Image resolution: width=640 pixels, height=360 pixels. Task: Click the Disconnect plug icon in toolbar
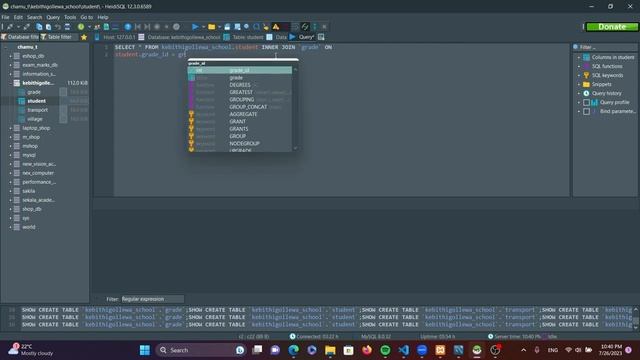[27, 27]
